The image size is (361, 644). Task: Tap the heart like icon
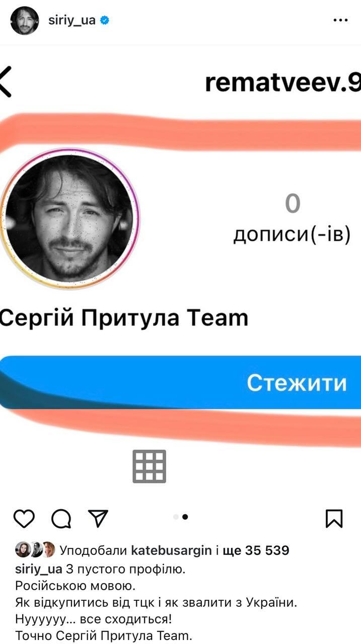point(24,518)
